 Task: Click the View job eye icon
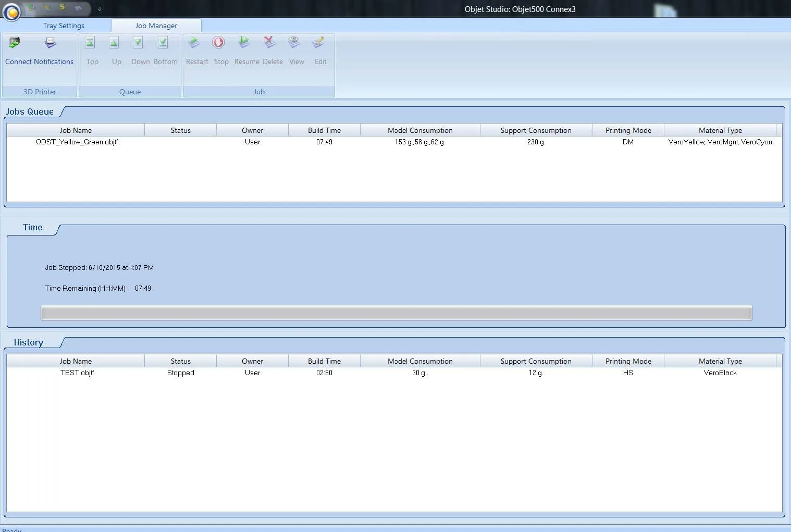[294, 42]
